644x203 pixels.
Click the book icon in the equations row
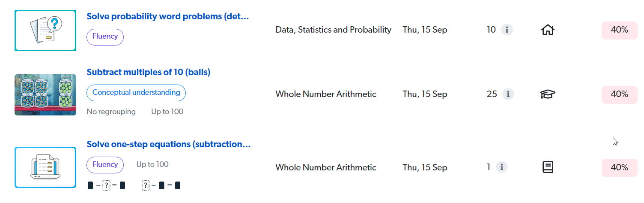(548, 167)
